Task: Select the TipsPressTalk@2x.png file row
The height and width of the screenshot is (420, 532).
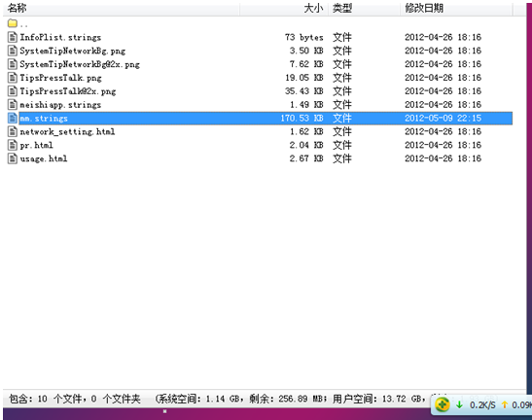Action: 260,91
